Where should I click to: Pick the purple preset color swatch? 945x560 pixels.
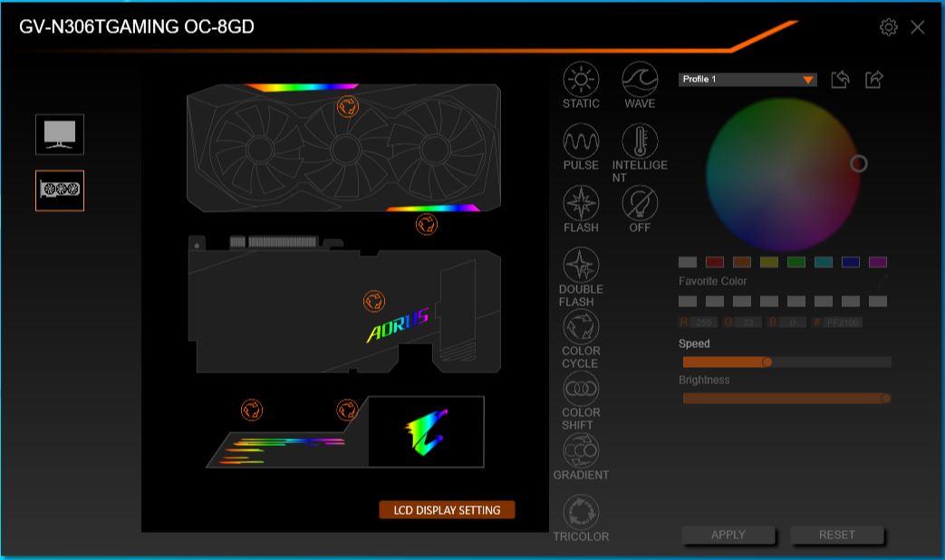point(877,262)
